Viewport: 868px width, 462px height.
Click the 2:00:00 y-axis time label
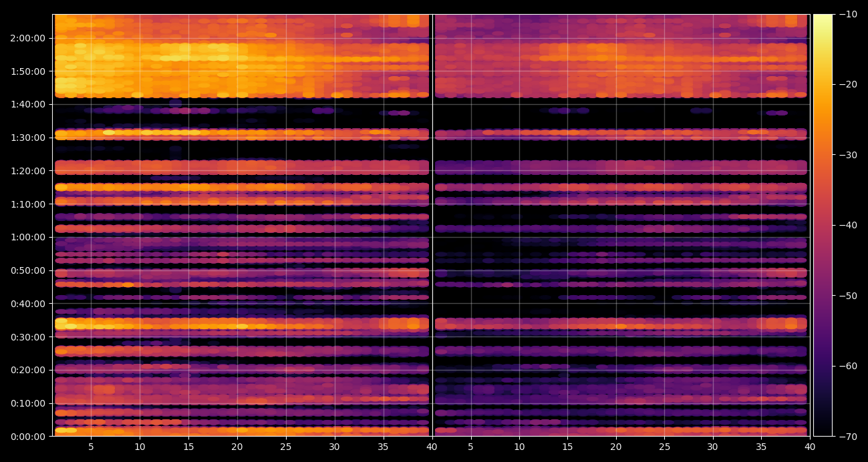tap(27, 38)
